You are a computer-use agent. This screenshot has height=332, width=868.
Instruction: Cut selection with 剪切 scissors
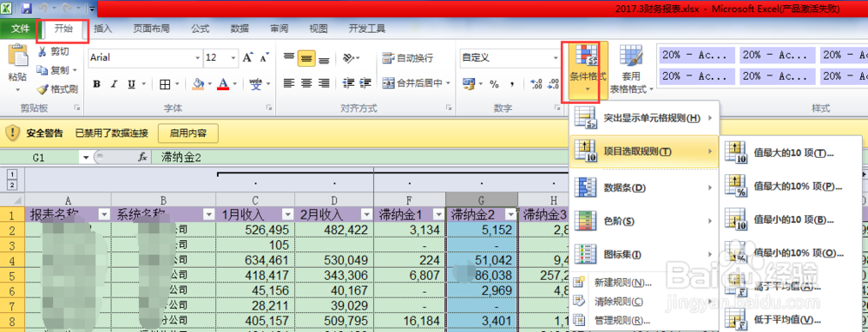click(x=53, y=52)
